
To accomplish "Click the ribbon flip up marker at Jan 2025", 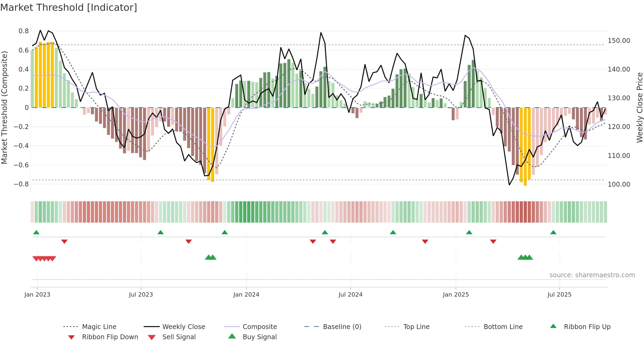I will pyautogui.click(x=469, y=232).
